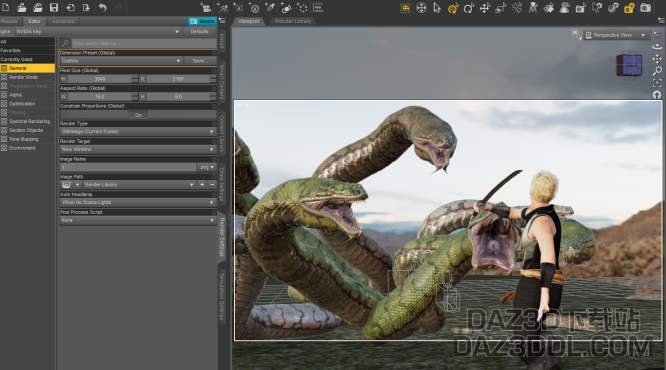The height and width of the screenshot is (370, 666).
Task: Select the Scale tool
Action: 501,8
